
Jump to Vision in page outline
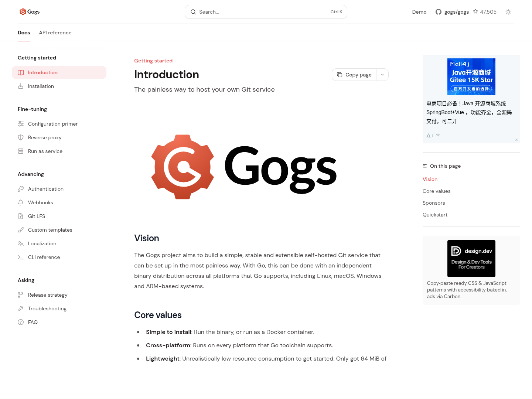[x=430, y=179]
